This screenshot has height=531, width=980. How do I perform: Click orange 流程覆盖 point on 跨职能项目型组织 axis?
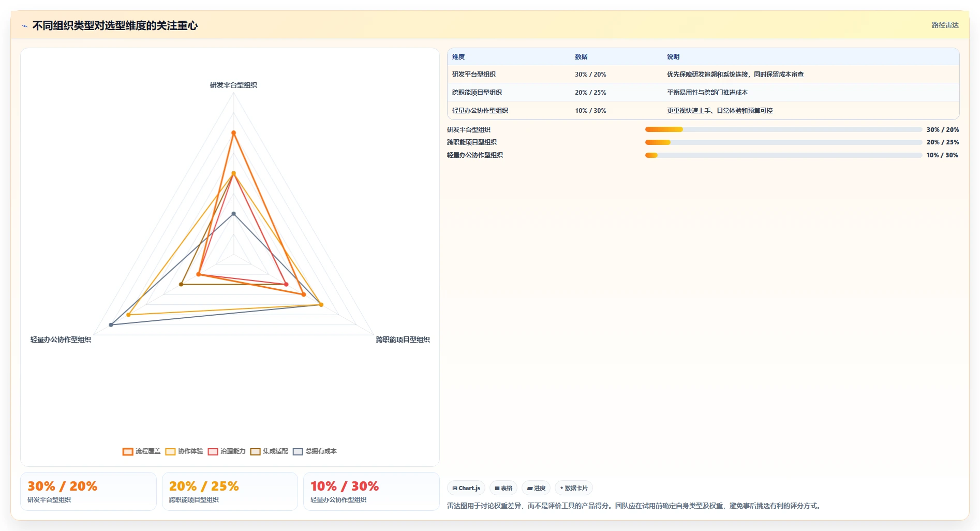(304, 294)
